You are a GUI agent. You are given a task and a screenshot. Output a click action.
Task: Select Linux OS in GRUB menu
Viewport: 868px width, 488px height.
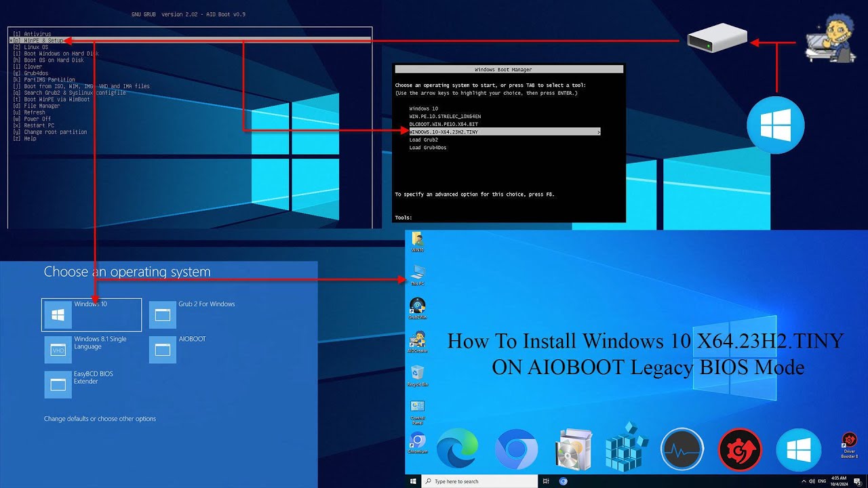pos(31,47)
